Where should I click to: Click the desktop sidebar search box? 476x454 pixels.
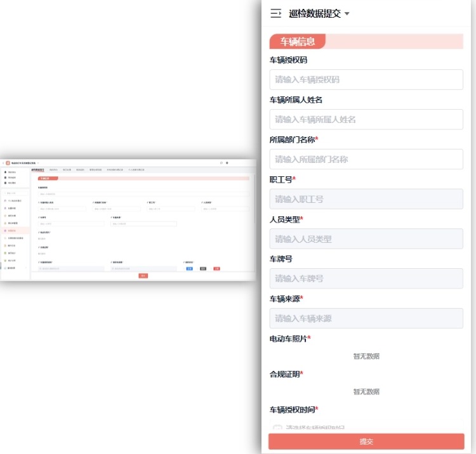point(15,193)
